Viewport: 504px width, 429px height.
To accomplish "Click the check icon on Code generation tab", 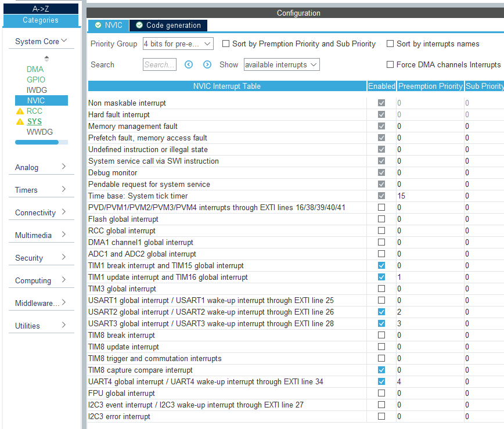I will (139, 25).
